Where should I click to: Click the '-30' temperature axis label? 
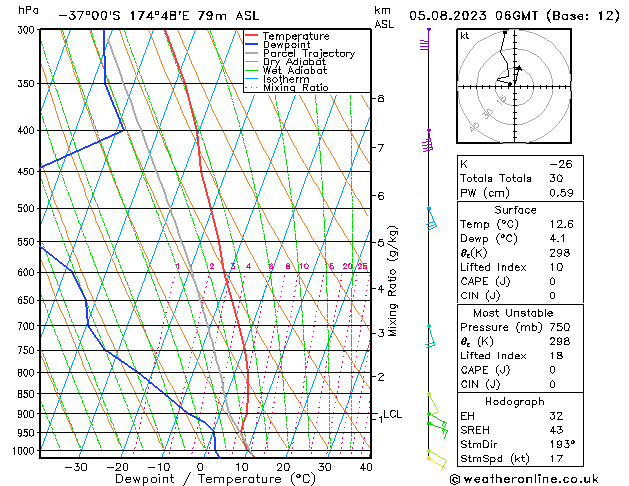click(x=75, y=467)
